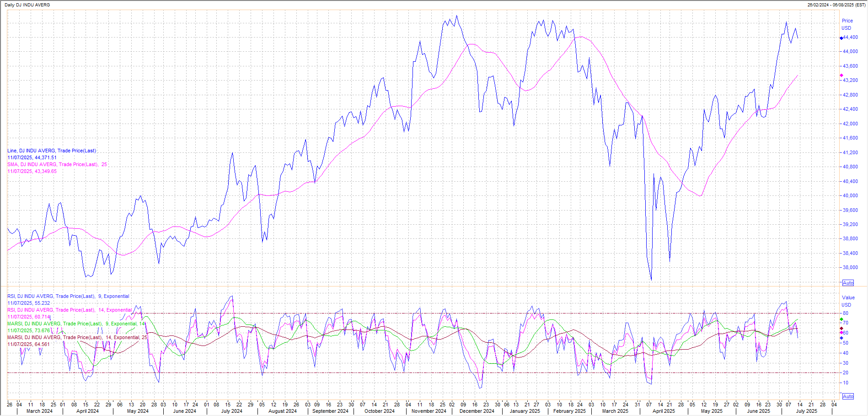The width and height of the screenshot is (868, 416).
Task: Click the blue RSI 9 diamond marker
Action: tap(841, 338)
